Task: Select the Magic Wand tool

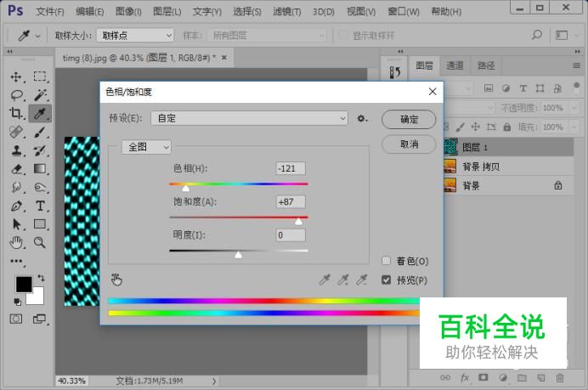Action: pyautogui.click(x=40, y=95)
